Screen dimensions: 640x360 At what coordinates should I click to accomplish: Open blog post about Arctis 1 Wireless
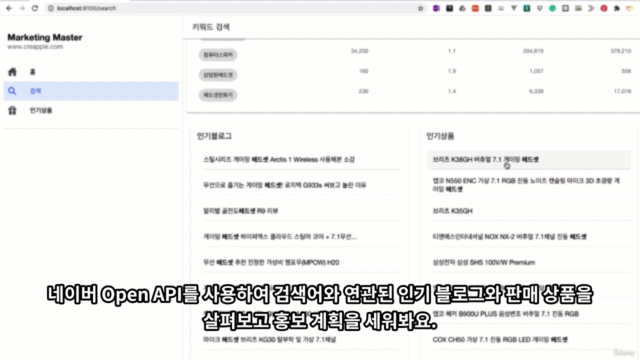[x=279, y=160]
